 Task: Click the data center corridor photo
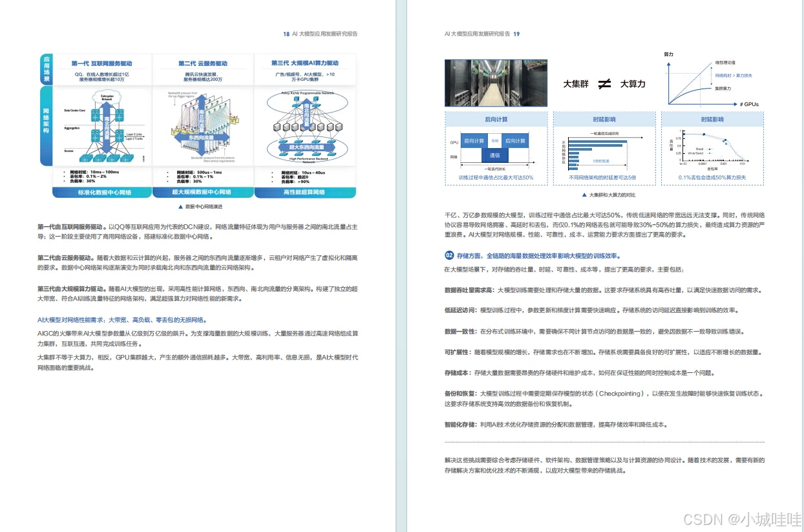click(496, 83)
